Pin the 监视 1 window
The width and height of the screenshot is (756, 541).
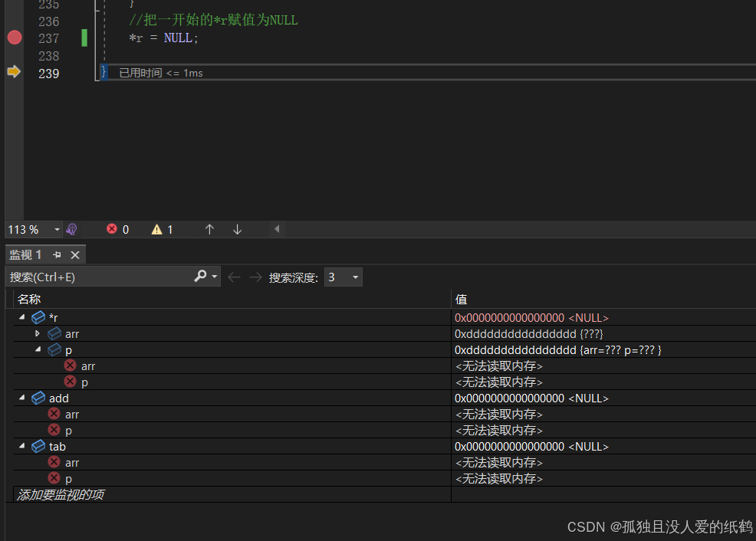57,255
